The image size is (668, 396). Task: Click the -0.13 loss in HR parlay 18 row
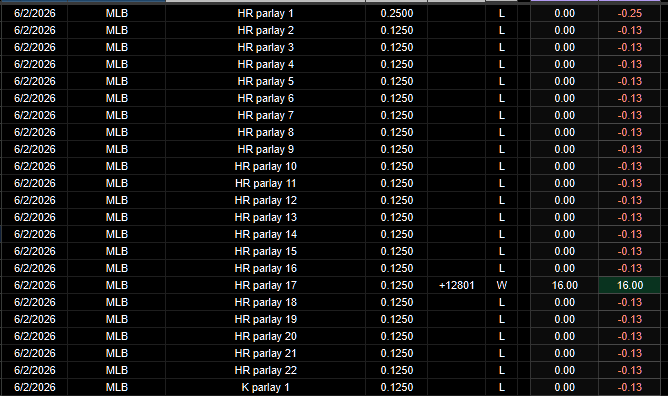(630, 302)
